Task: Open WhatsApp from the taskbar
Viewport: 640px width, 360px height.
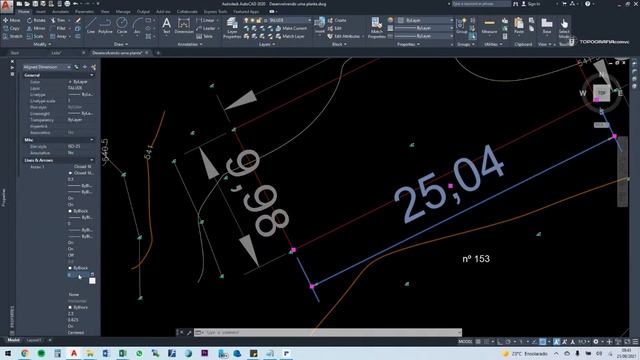Action: [x=139, y=353]
